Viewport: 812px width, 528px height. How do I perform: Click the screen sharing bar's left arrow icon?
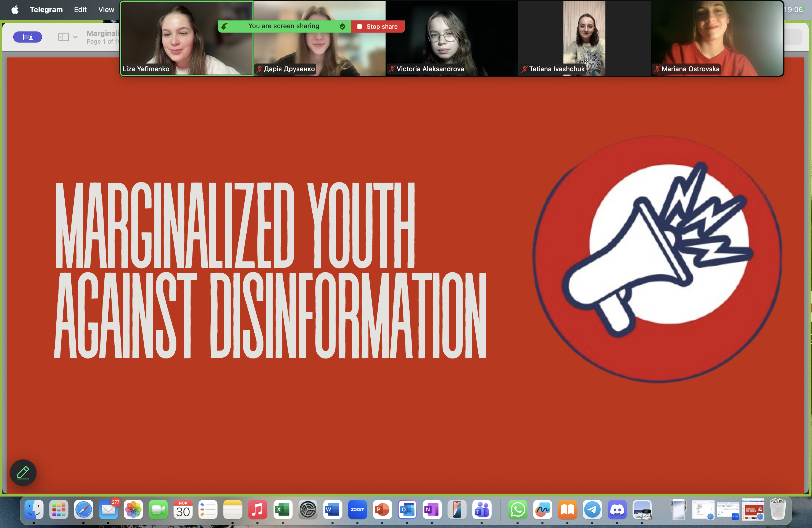224,26
